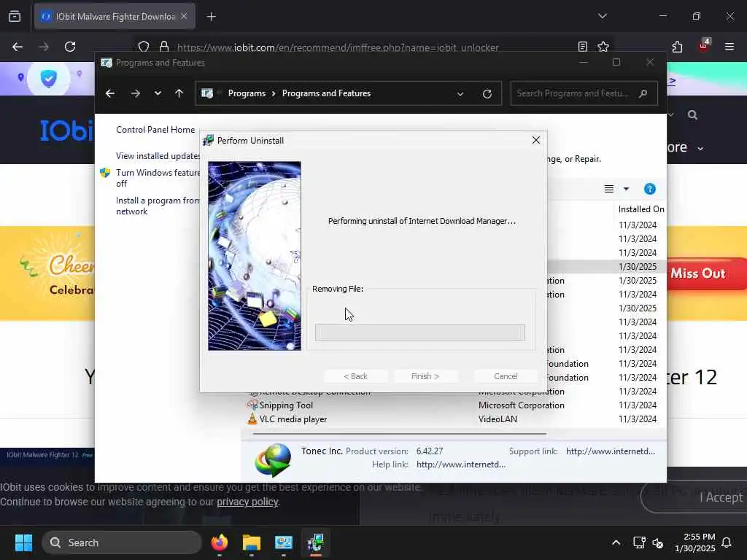The width and height of the screenshot is (747, 560).
Task: Open a new Firefox tab
Action: click(x=211, y=17)
